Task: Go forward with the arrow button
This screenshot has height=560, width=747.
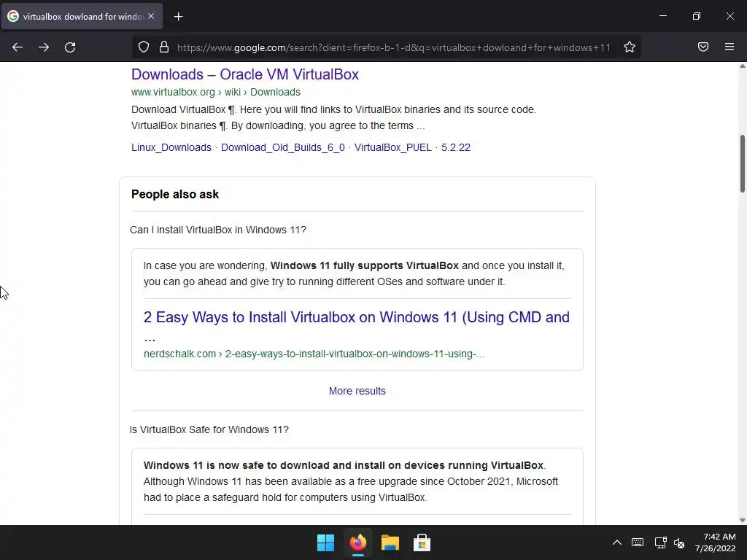Action: [x=44, y=47]
